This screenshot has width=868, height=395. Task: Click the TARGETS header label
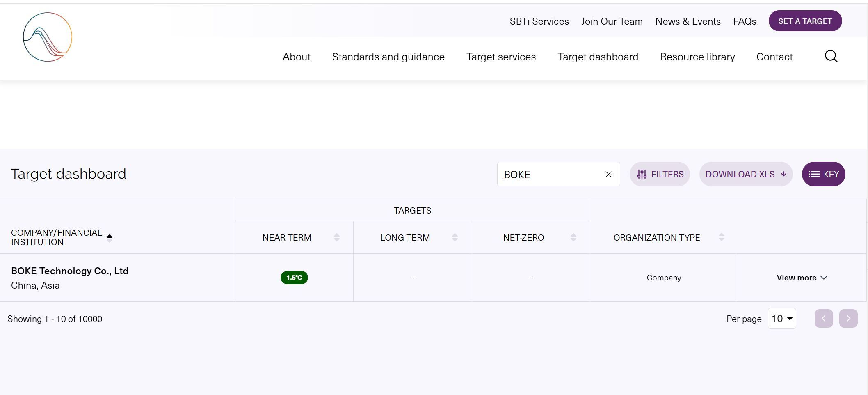pos(413,211)
